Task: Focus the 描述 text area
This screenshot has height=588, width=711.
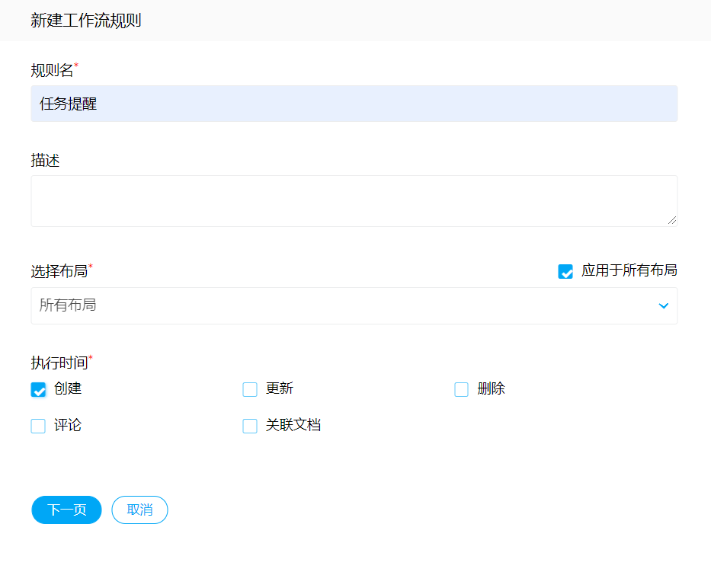Action: tap(354, 200)
